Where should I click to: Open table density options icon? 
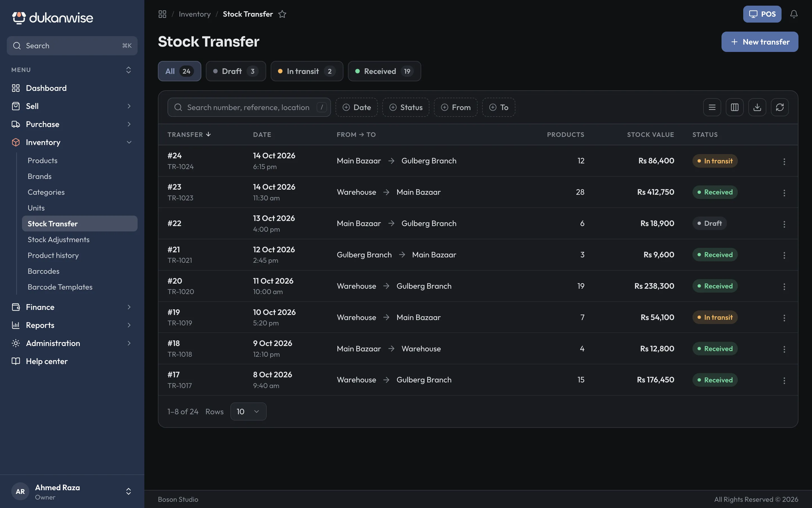712,107
